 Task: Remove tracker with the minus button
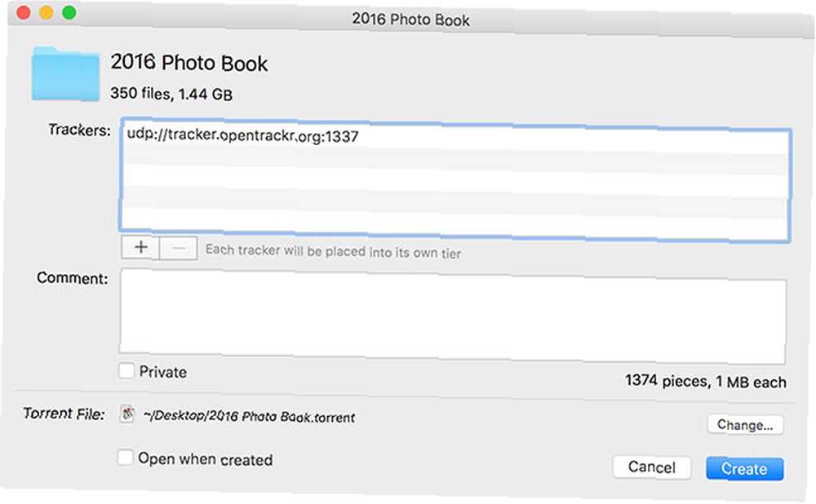tap(178, 248)
